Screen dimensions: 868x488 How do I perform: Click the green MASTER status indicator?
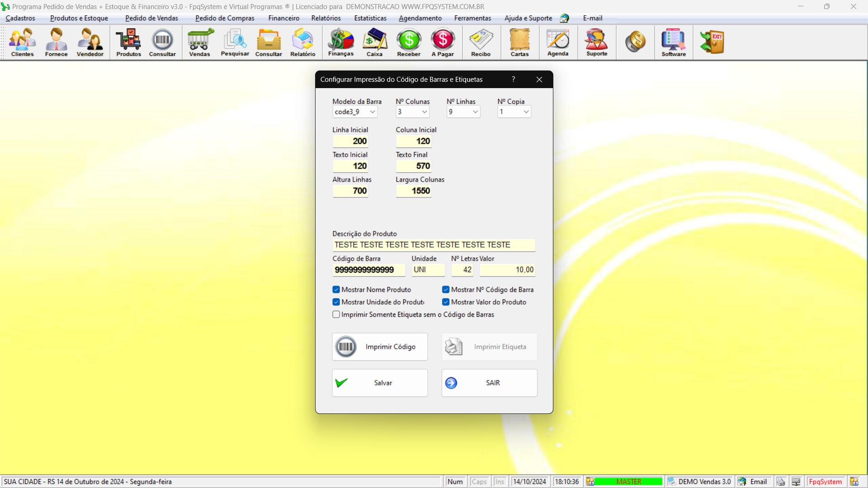(x=628, y=482)
